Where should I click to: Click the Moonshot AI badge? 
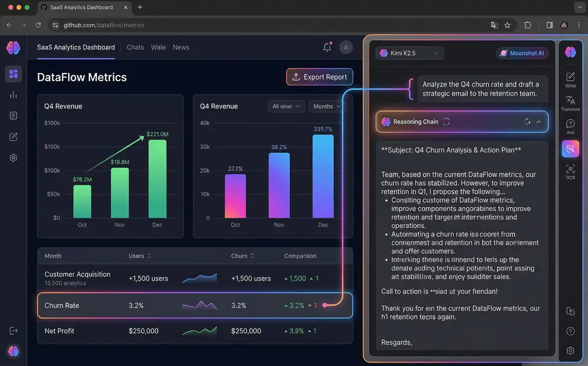522,54
